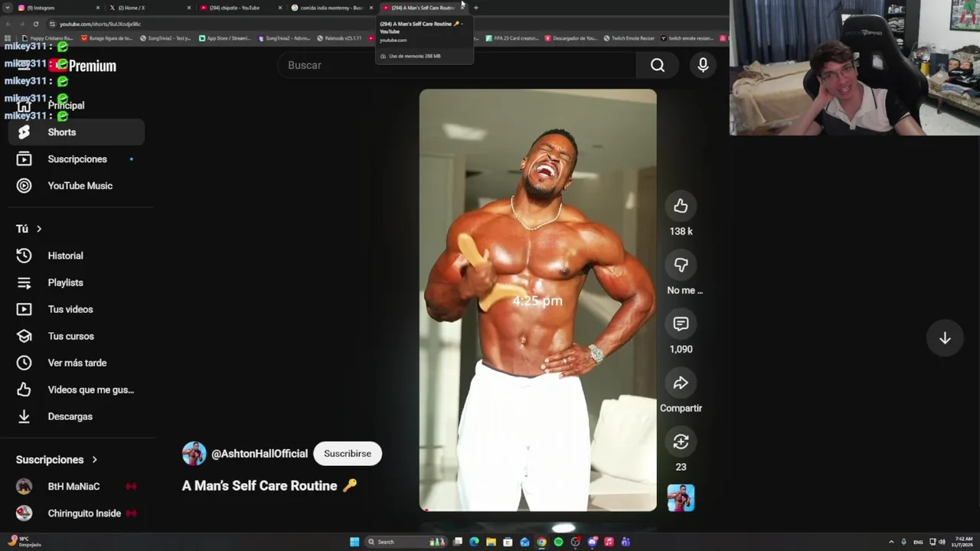Image resolution: width=980 pixels, height=551 pixels.
Task: Open the @AshtonHallOfficial channel link
Action: pos(260,454)
